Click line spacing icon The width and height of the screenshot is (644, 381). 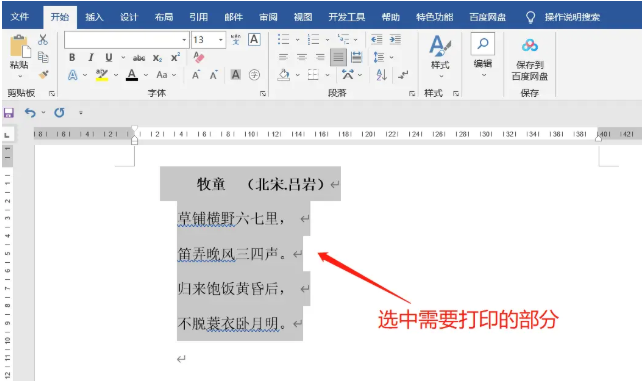379,57
